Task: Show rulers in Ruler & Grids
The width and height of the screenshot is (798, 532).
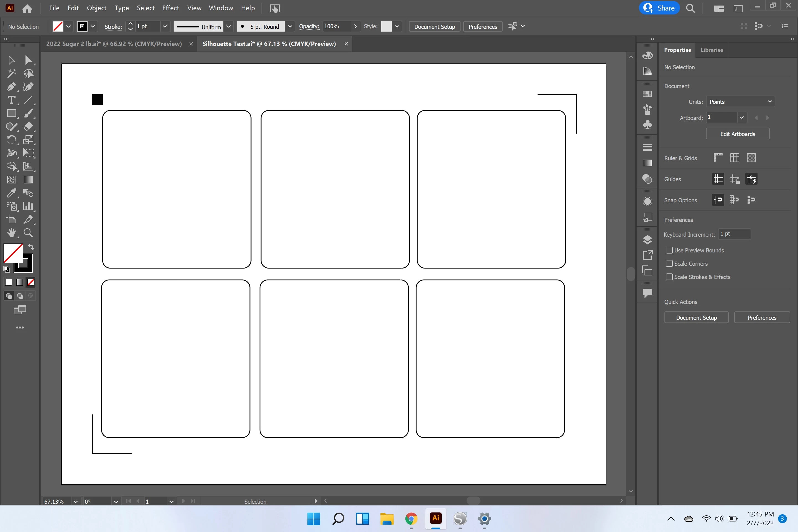Action: pyautogui.click(x=718, y=158)
